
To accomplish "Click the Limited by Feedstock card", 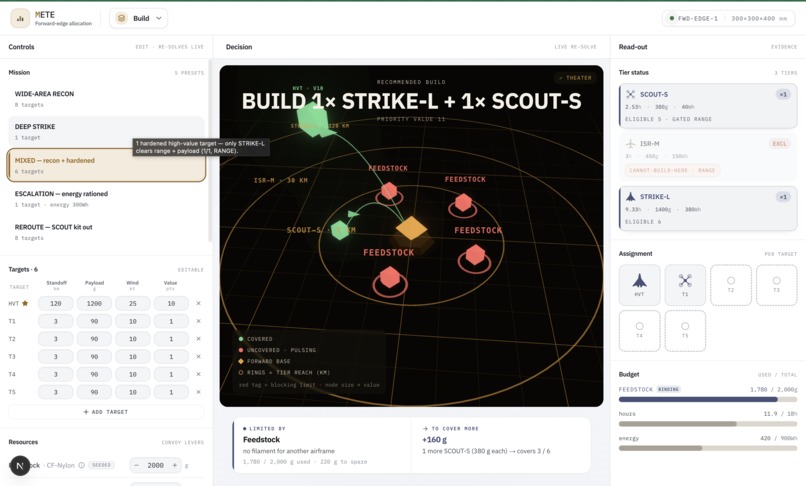I will (x=322, y=445).
